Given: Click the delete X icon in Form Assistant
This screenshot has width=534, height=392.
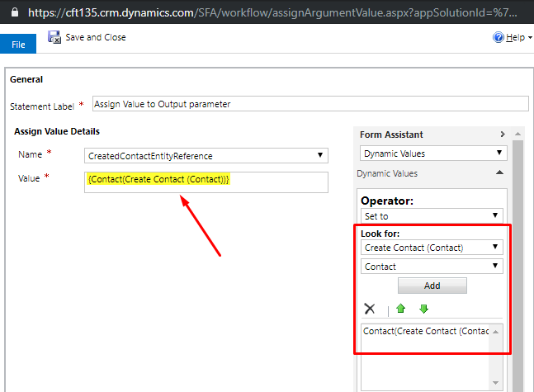Looking at the screenshot, I should click(370, 309).
